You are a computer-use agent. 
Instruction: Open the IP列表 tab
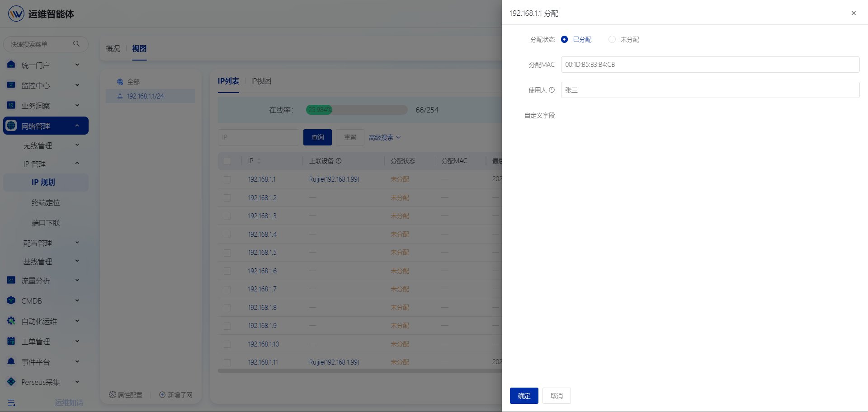coord(228,81)
